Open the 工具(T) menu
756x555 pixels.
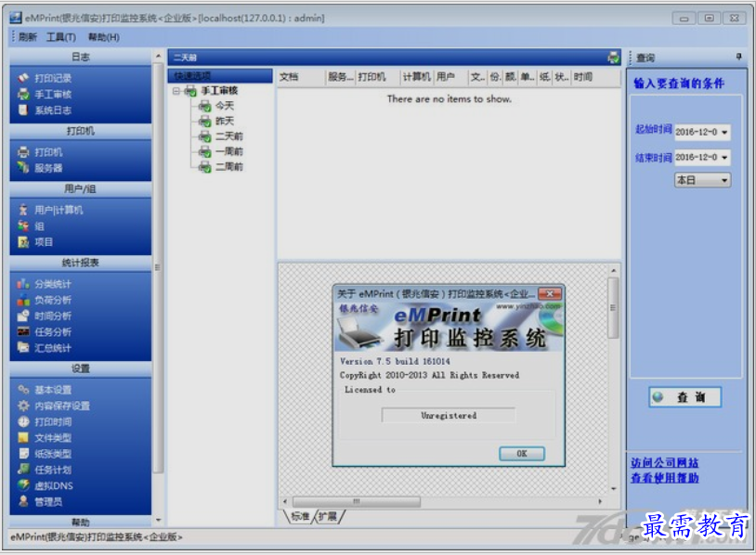point(60,37)
